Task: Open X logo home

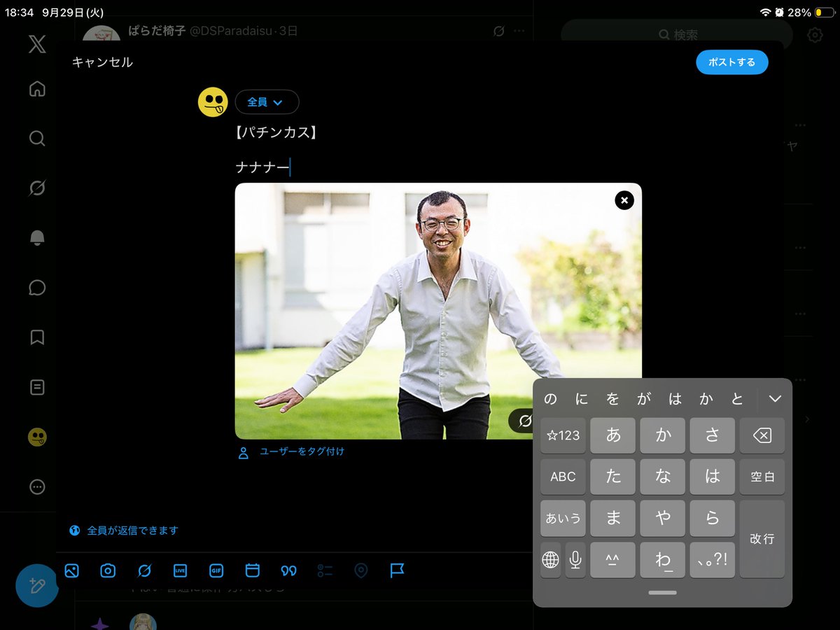Action: [37, 45]
